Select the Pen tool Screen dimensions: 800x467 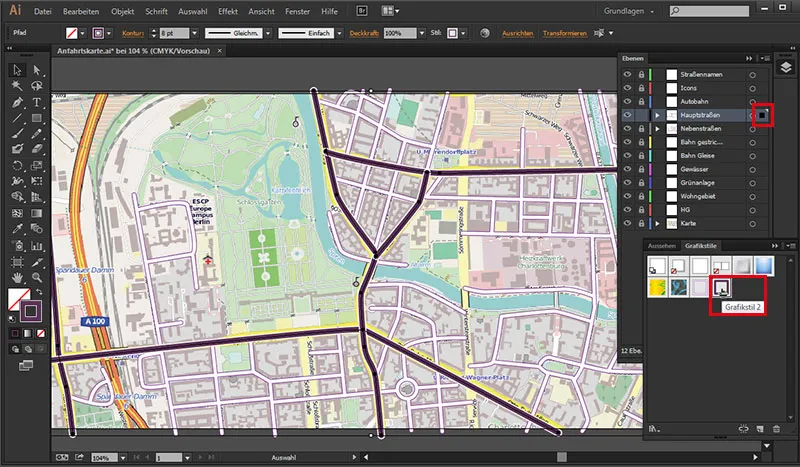tap(17, 101)
